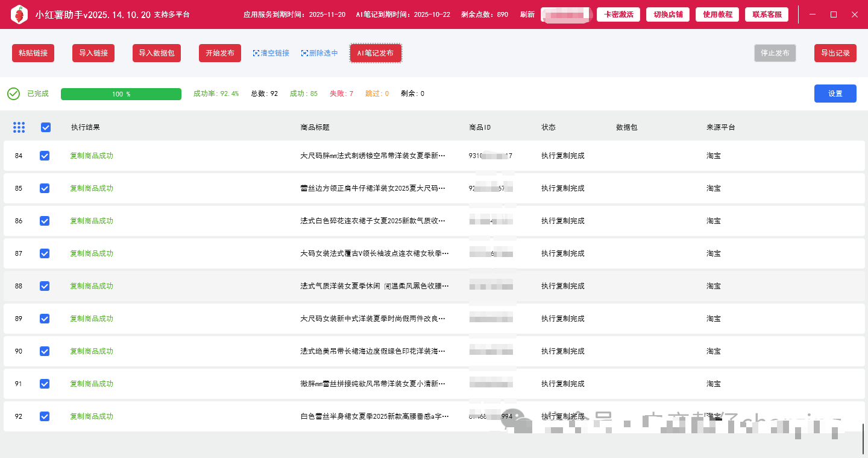
Task: Click 导入数据包 import data package button
Action: [157, 53]
